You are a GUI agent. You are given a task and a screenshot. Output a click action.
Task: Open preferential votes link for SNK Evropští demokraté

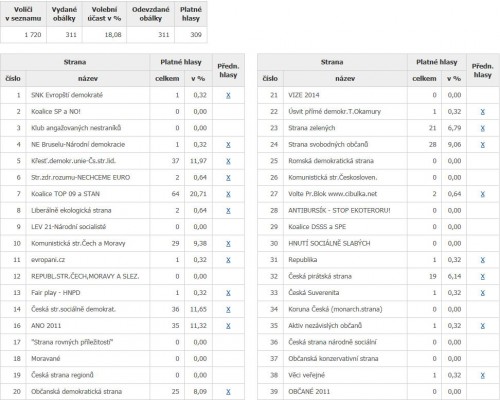tap(228, 95)
